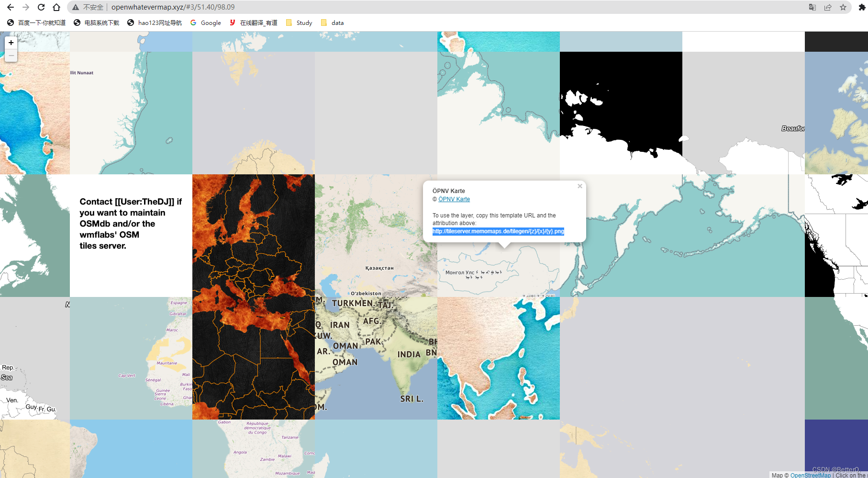Open the extensions puzzle icon

pos(862,7)
